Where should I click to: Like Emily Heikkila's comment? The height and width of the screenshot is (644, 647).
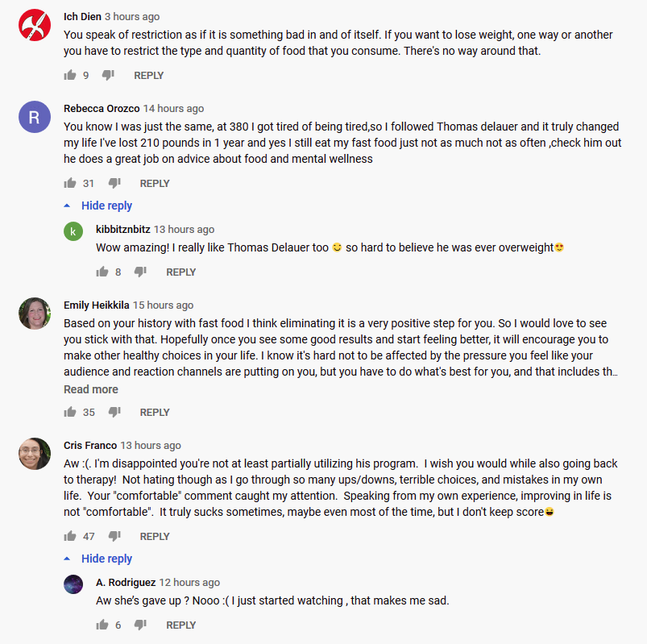click(x=70, y=412)
